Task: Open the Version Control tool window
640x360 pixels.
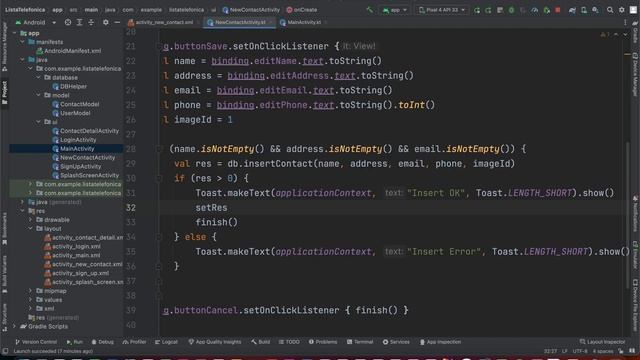Action: pyautogui.click(x=36, y=342)
